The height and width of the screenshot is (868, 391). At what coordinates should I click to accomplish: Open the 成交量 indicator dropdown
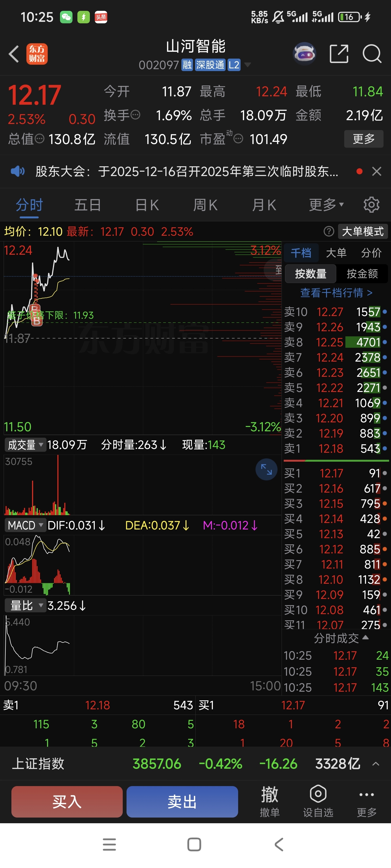pyautogui.click(x=25, y=445)
